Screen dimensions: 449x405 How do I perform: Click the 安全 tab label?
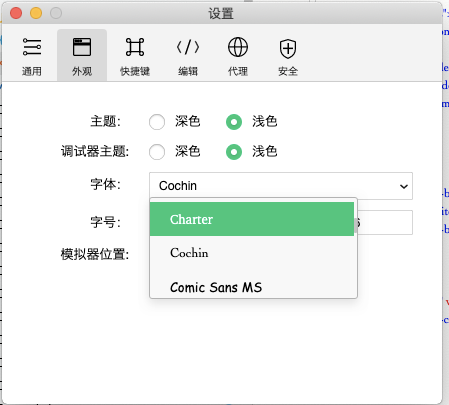[x=288, y=71]
